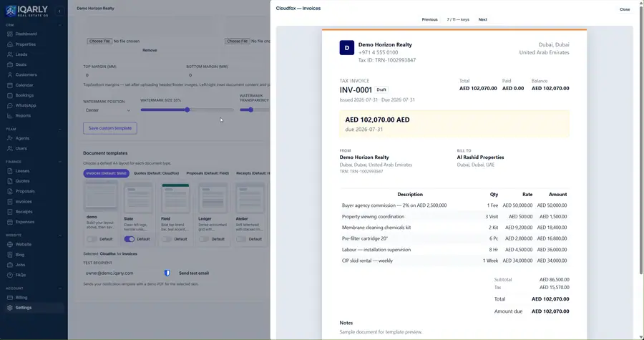Open FAQs via its question icon
This screenshot has width=644, height=340.
(x=10, y=275)
